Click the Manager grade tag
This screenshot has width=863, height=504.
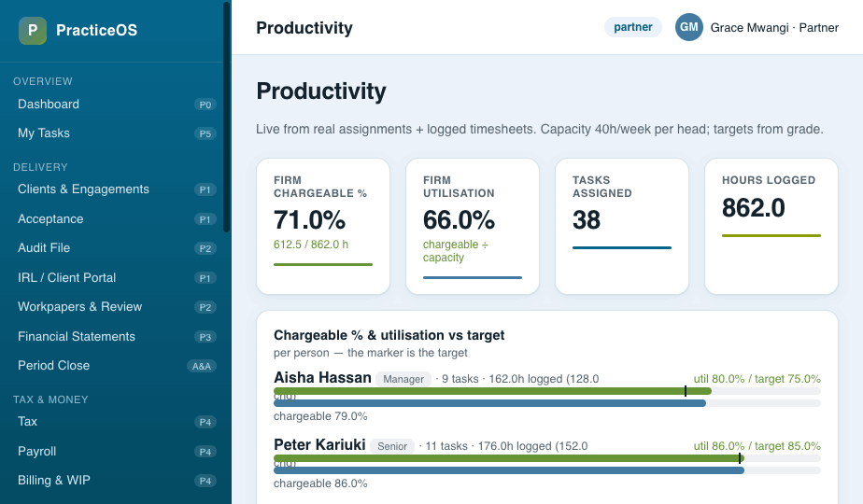click(403, 379)
